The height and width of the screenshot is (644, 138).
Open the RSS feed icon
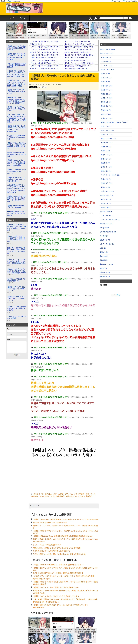tap(96, 18)
